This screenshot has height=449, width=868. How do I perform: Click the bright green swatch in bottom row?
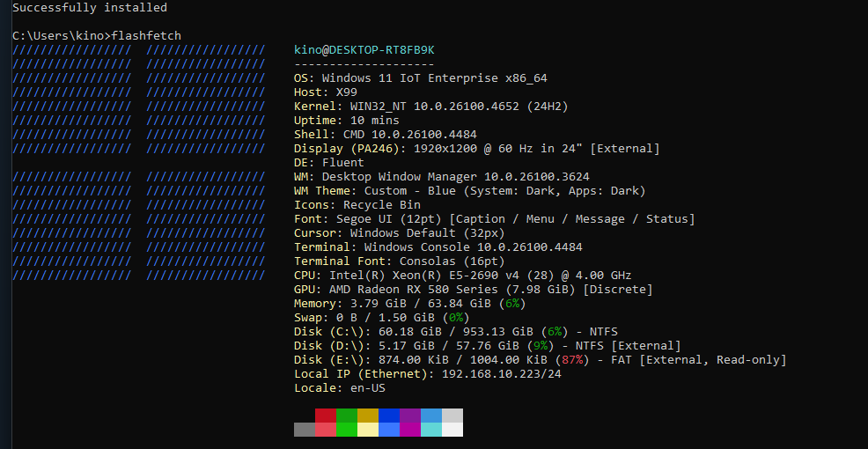347,430
